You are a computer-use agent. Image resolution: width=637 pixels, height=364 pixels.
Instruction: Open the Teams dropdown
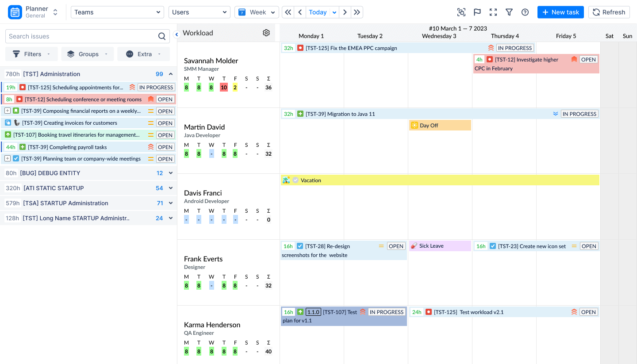[117, 12]
